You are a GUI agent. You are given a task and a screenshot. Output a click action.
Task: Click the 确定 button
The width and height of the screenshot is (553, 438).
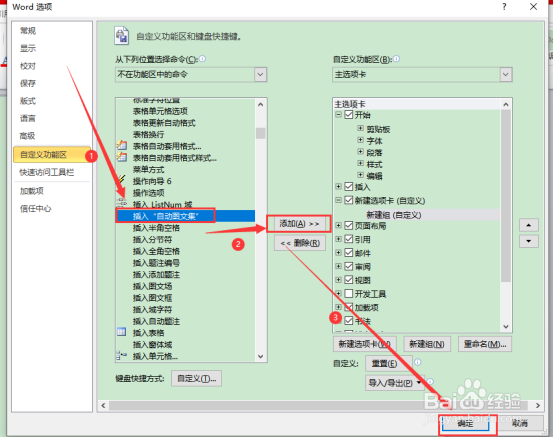(x=465, y=423)
